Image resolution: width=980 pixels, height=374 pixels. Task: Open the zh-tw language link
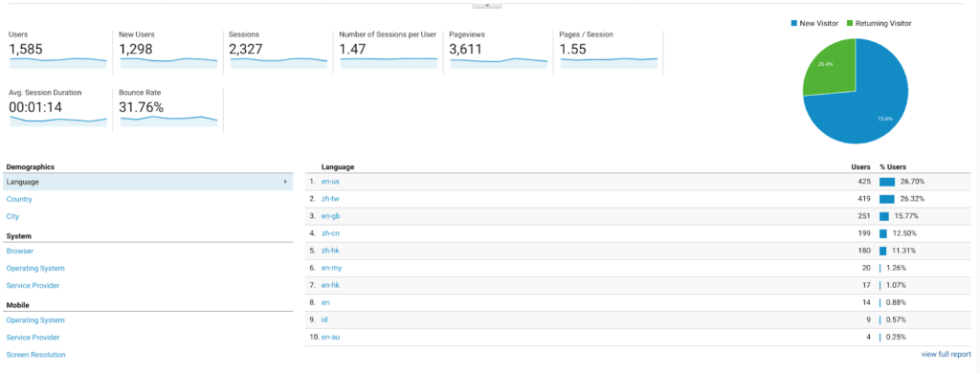(x=330, y=199)
